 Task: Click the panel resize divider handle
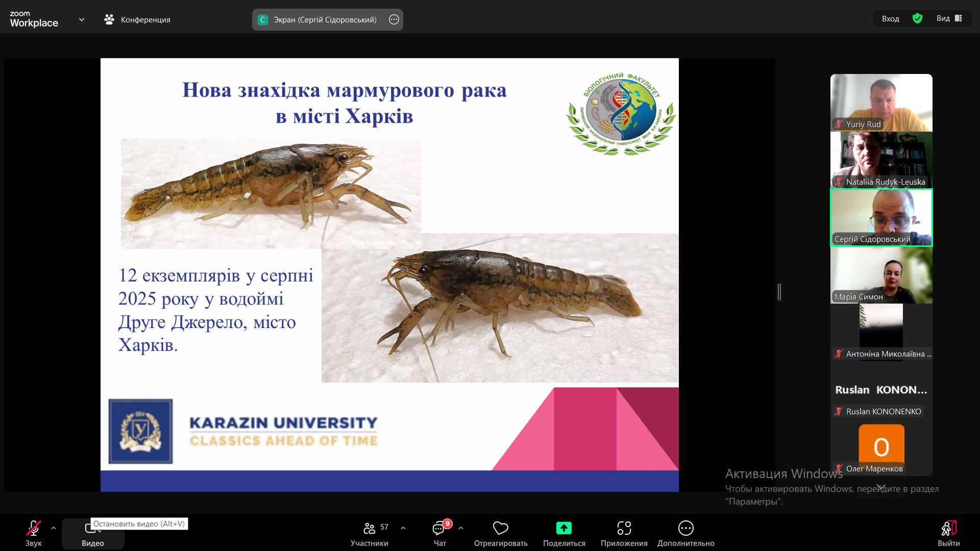(779, 292)
